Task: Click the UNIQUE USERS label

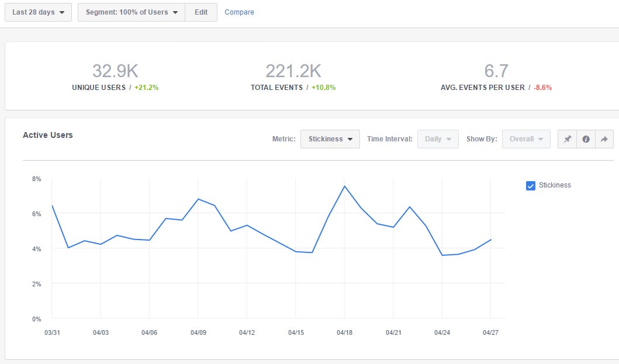Action: tap(99, 88)
